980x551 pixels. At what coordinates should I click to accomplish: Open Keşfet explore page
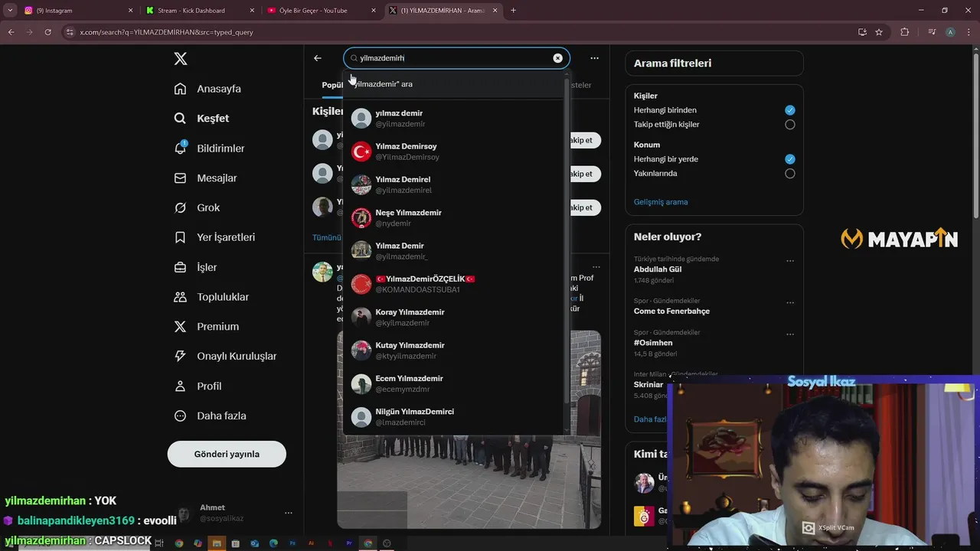201,119
